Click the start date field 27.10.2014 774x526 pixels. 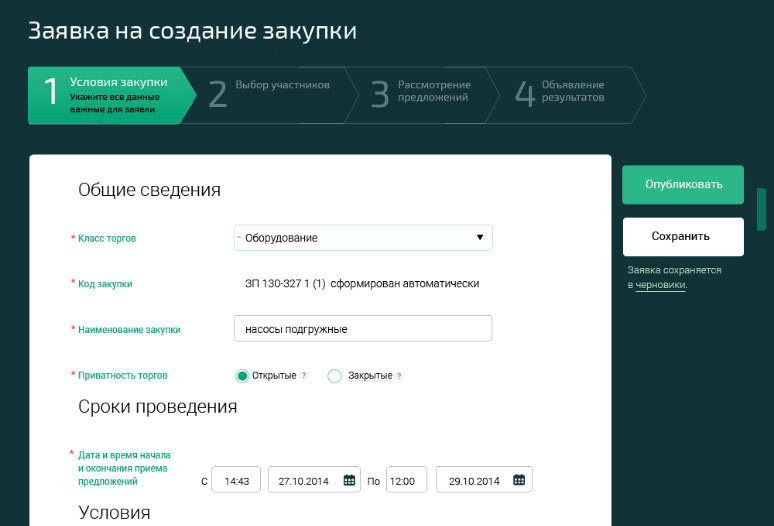click(x=303, y=480)
